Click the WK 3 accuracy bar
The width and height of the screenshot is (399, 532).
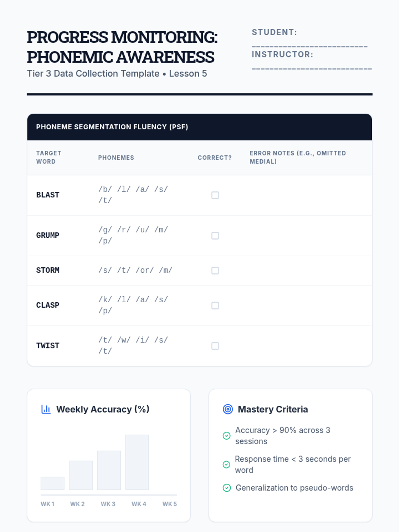pos(109,470)
